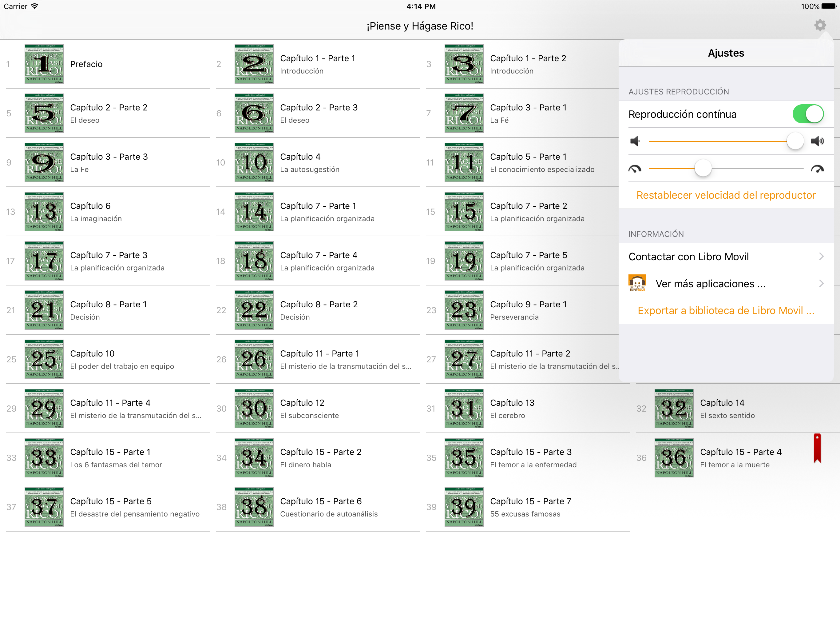Open the Prefacio track cover thumbnail
840x630 pixels.
44,64
